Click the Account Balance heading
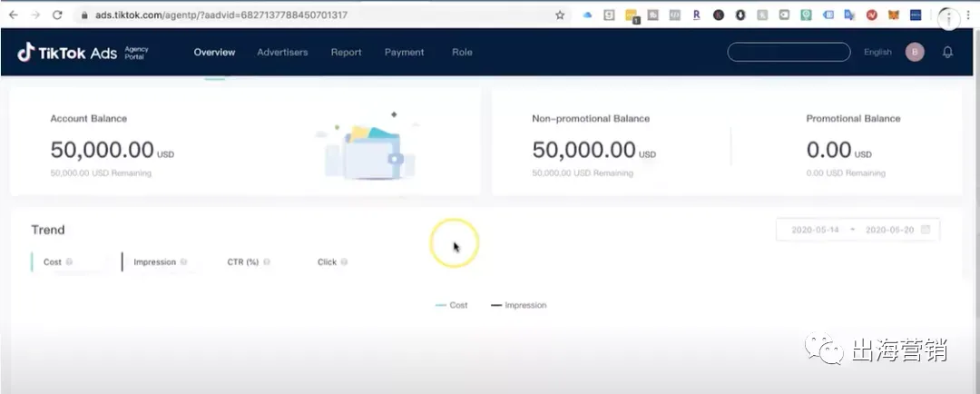980x394 pixels. (x=89, y=118)
